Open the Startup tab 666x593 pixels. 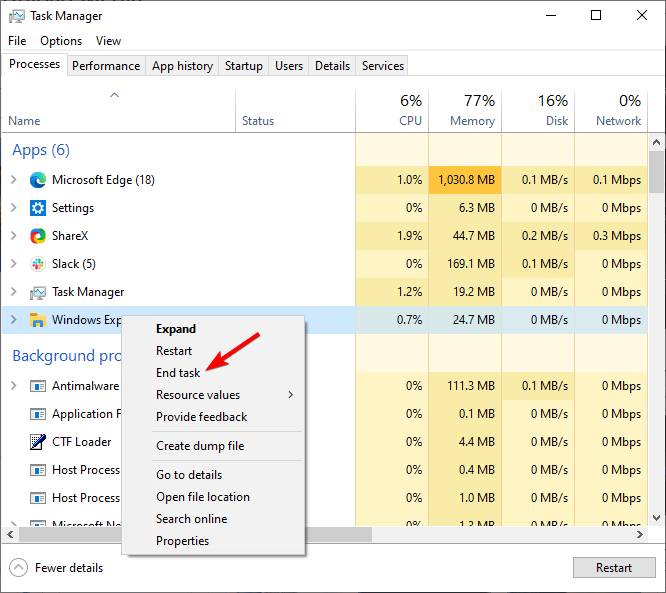pos(244,66)
